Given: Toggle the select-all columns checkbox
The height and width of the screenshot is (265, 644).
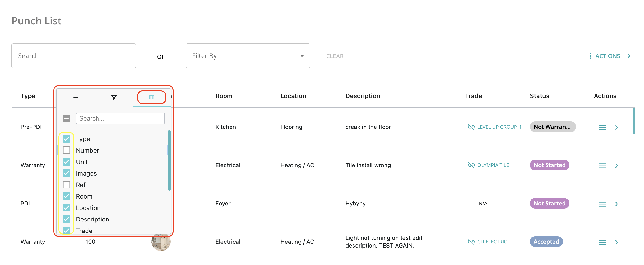Looking at the screenshot, I should click(66, 118).
